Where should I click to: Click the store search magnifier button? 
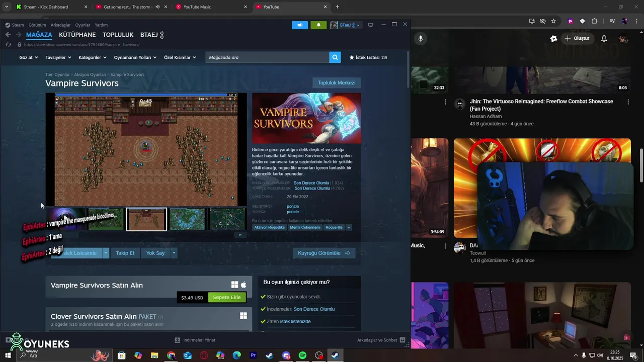335,57
